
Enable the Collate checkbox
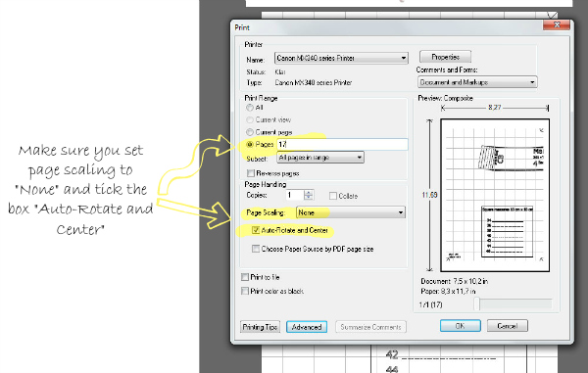point(332,196)
